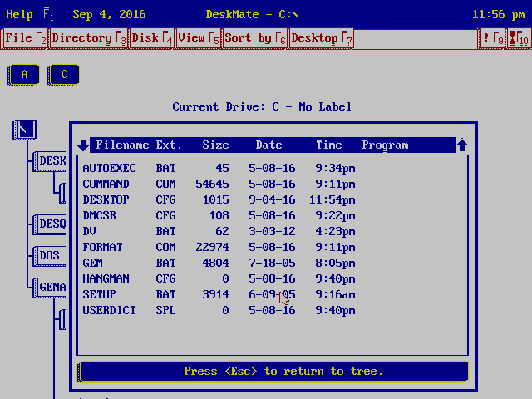The height and width of the screenshot is (399, 532).
Task: Open Help F1 in title bar
Action: [x=30, y=15]
